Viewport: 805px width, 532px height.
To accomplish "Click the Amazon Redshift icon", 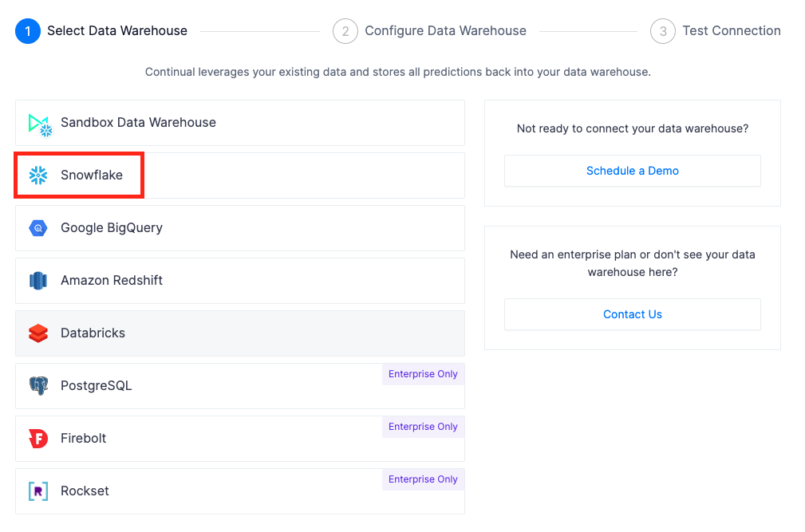I will 38,281.
